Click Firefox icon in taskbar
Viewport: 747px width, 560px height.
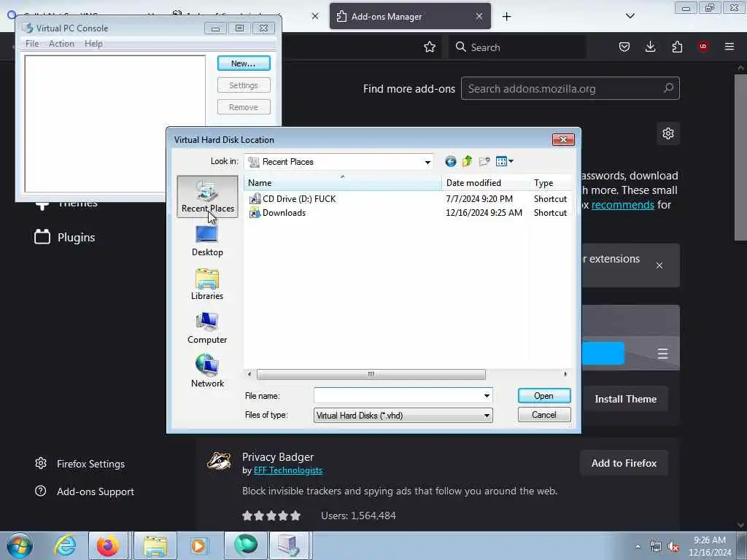pyautogui.click(x=108, y=545)
